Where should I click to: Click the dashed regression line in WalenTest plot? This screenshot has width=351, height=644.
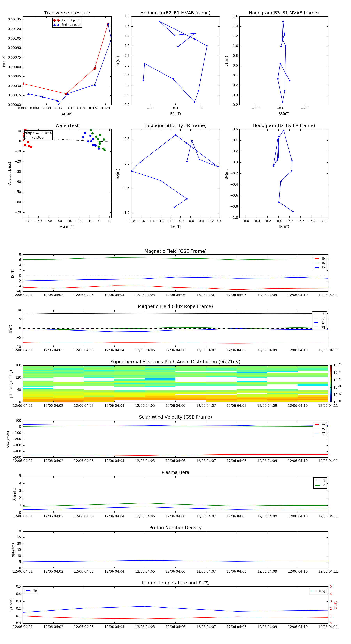[x=82, y=140]
